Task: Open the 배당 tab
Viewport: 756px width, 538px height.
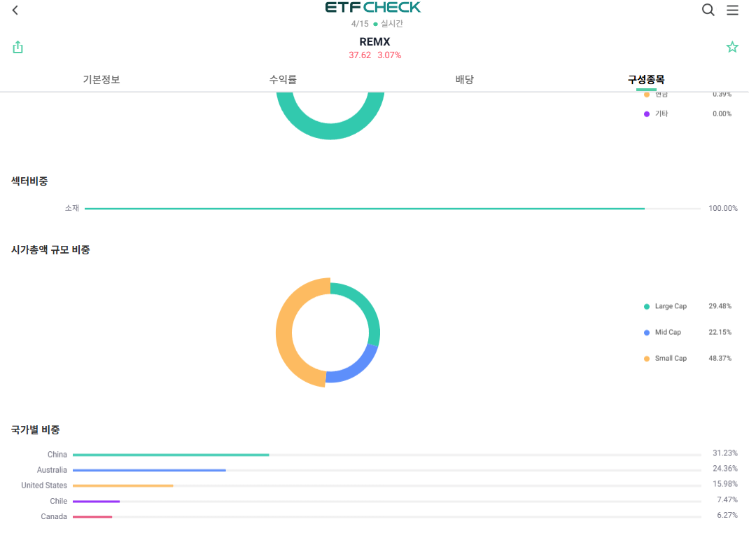Action: [x=464, y=79]
